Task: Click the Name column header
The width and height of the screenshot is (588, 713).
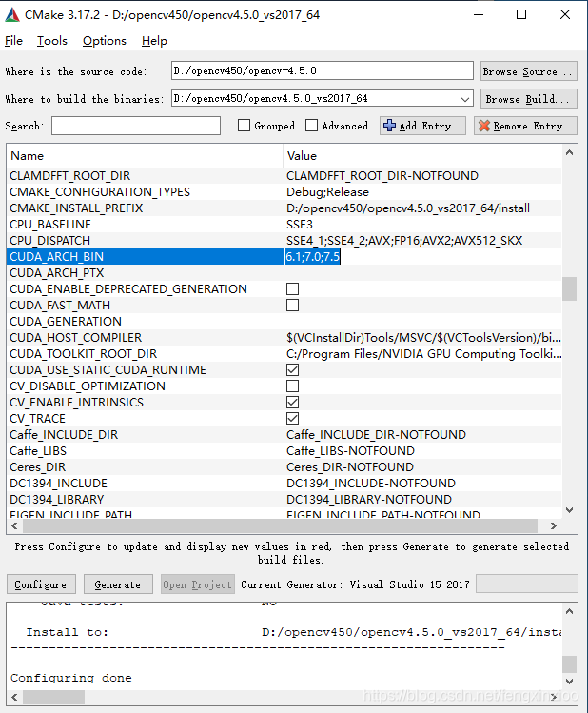Action: coord(145,156)
